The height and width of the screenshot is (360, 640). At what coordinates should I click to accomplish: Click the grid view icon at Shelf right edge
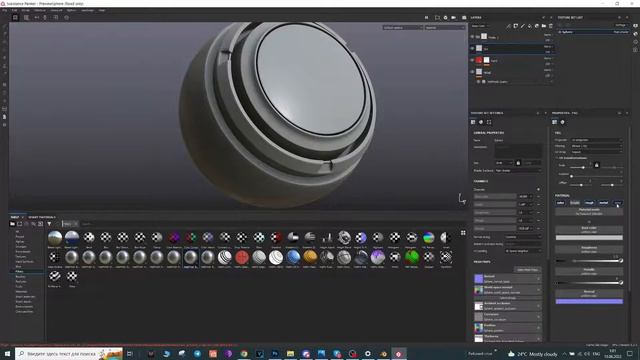click(x=463, y=233)
